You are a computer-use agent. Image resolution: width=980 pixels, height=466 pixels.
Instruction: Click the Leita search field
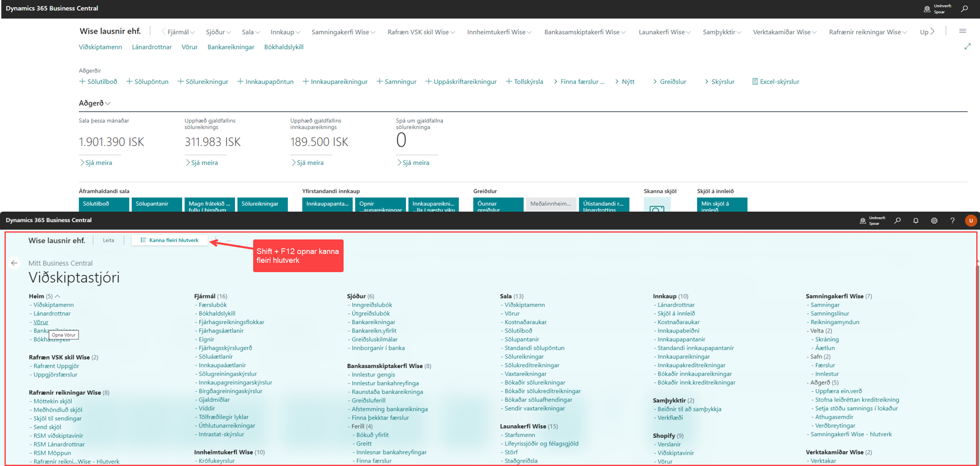tap(108, 240)
